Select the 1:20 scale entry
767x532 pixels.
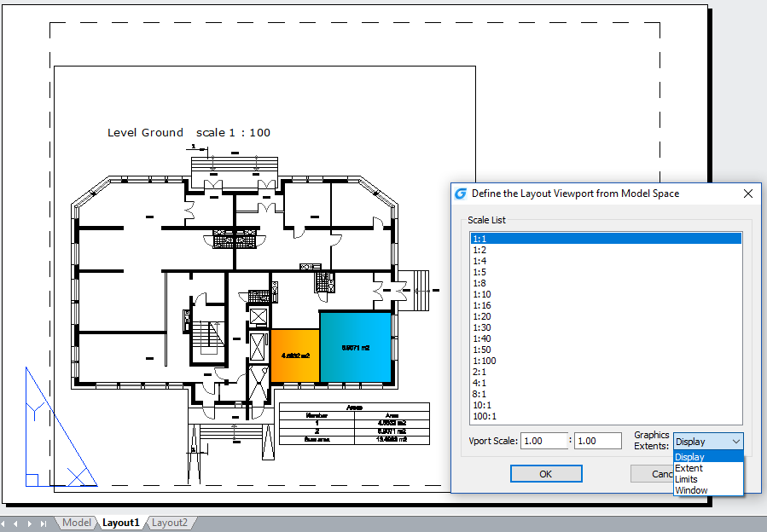[x=606, y=316]
